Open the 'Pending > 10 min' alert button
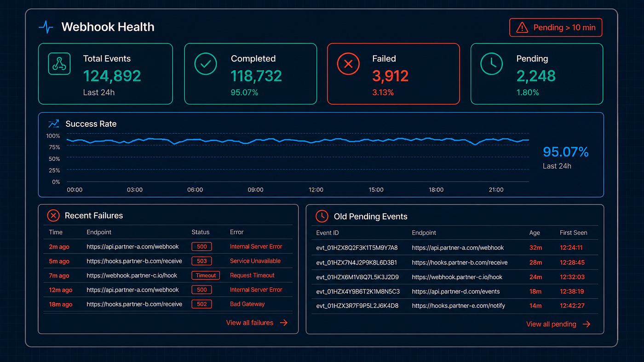Screen dimensions: 644x362 (x=556, y=28)
